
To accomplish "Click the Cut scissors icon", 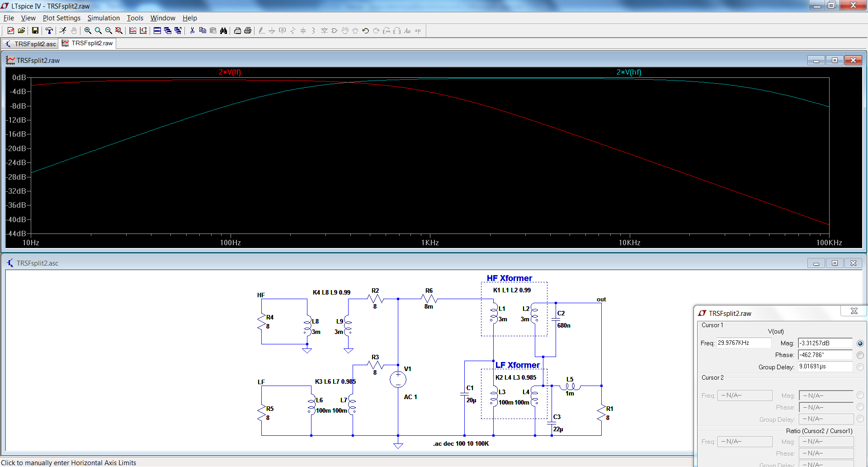I will (192, 31).
